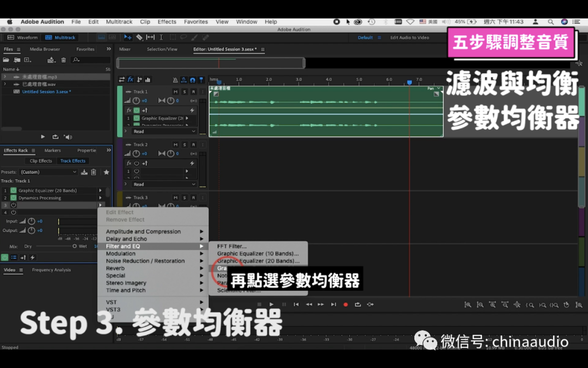Toggle the snapping magnet icon

tap(192, 80)
